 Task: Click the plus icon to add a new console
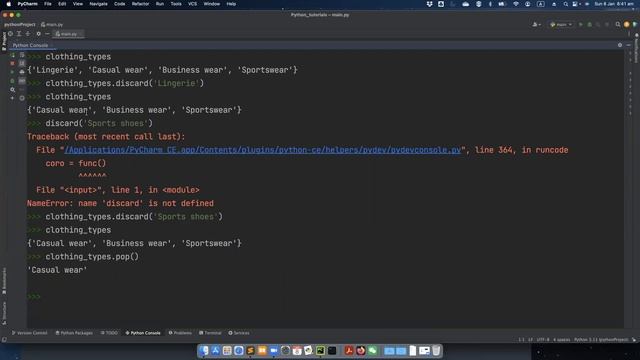point(12,98)
